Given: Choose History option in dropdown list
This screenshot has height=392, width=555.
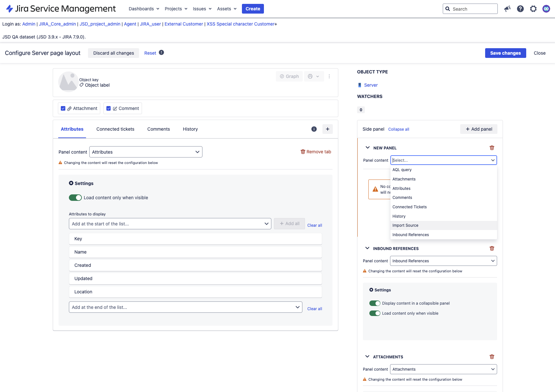Looking at the screenshot, I should 443,216.
